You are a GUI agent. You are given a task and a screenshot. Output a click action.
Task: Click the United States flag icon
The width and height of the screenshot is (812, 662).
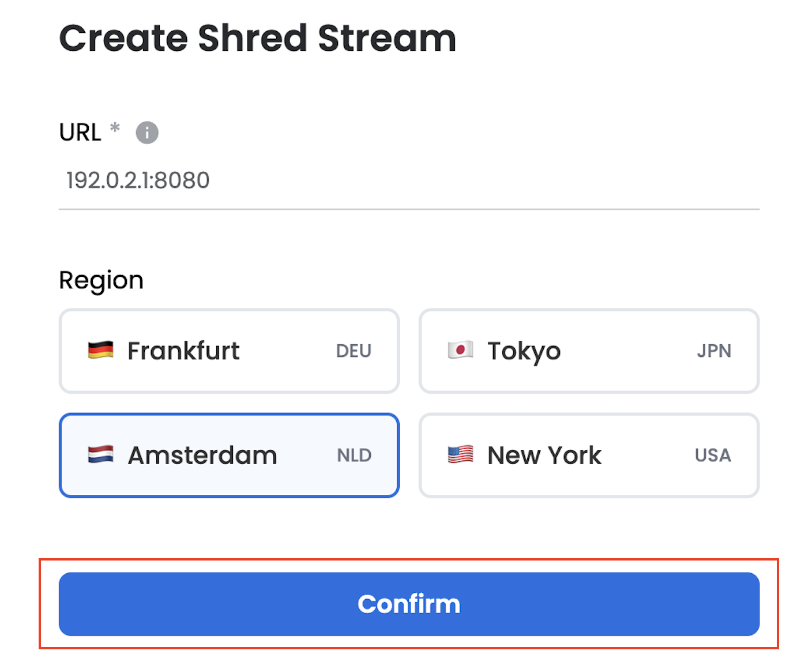click(460, 455)
